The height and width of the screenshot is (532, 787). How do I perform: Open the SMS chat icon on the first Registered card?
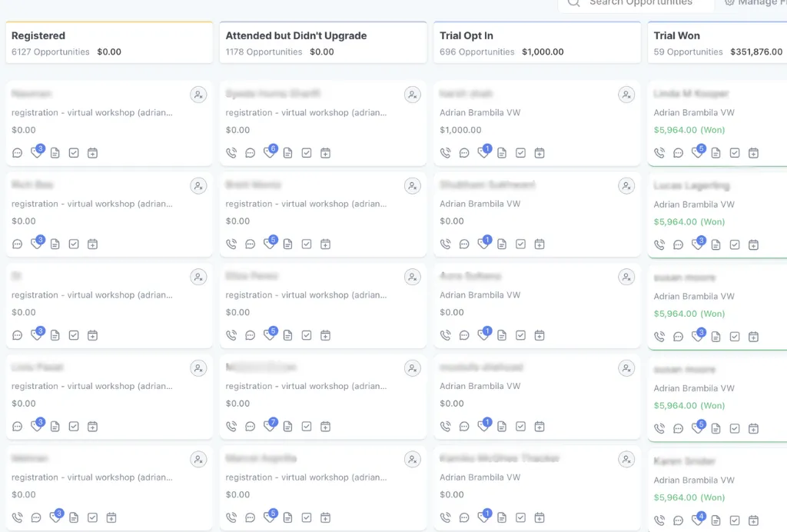pos(17,152)
